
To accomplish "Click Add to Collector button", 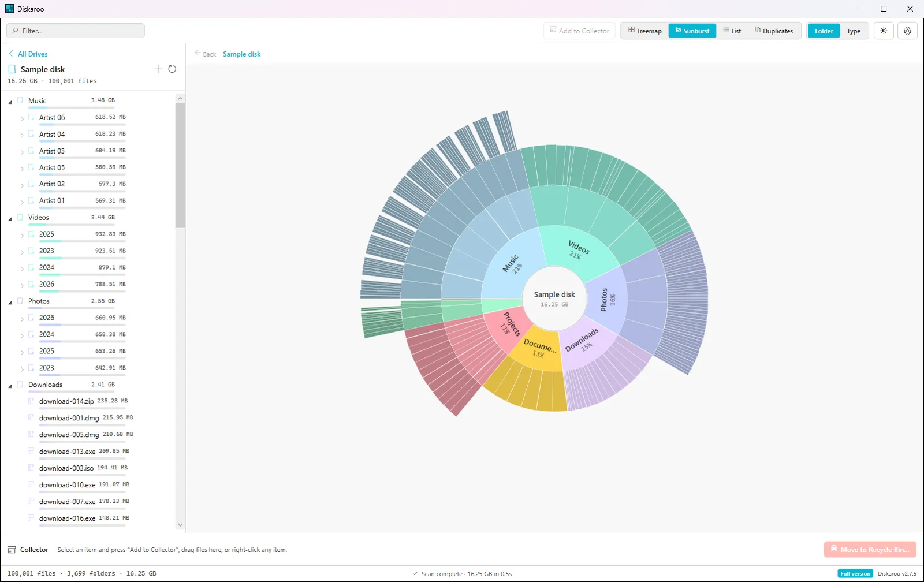I will (x=579, y=31).
